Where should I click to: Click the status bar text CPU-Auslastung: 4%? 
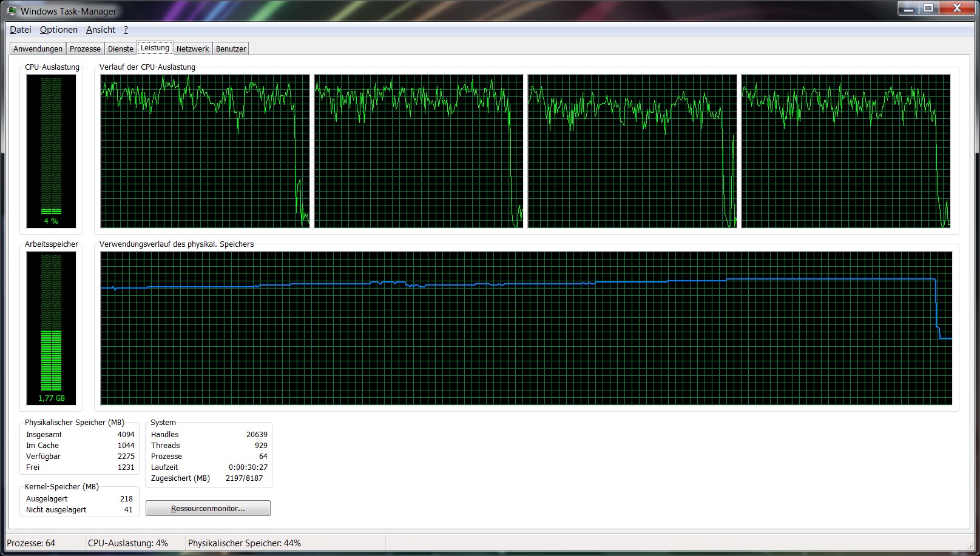point(128,543)
